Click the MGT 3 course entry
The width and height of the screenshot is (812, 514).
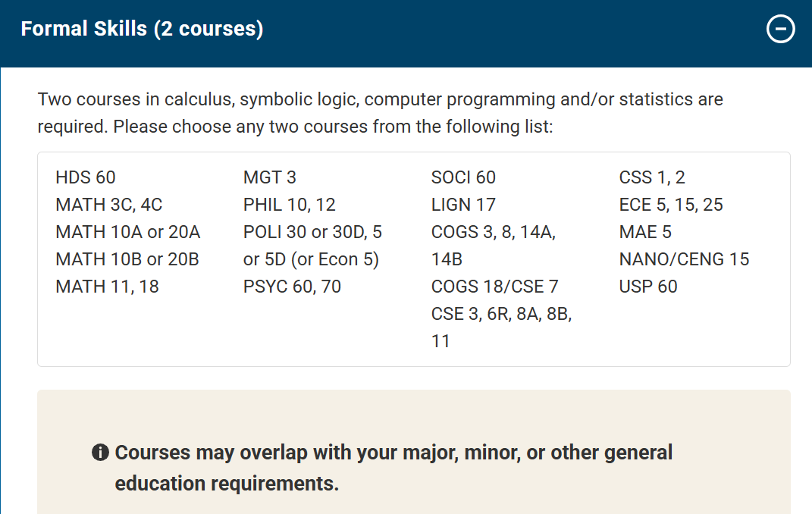point(269,177)
